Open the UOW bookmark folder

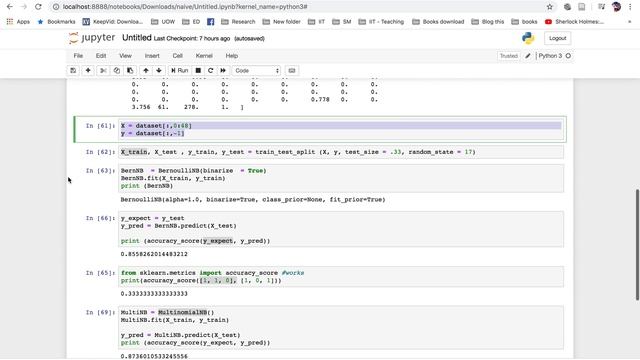coord(163,22)
